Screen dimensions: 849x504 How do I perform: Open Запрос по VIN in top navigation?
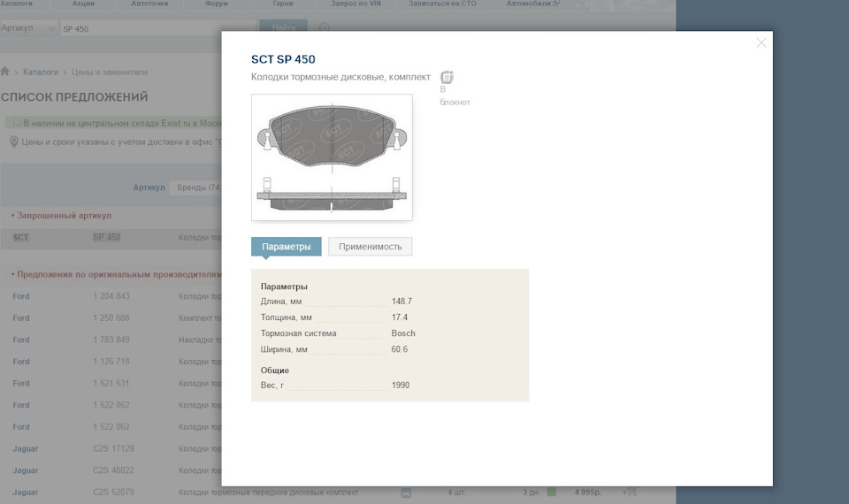pos(356,4)
